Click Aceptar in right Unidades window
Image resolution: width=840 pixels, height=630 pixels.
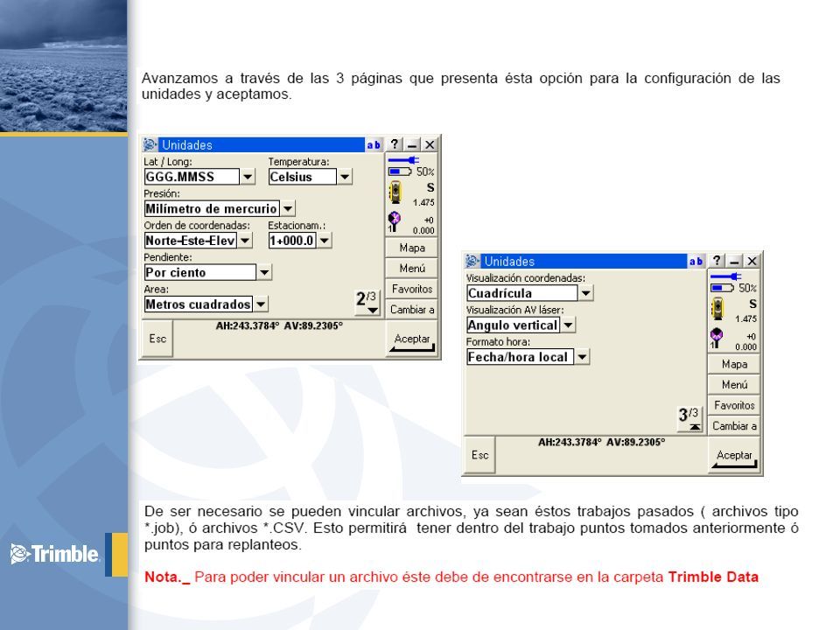734,455
